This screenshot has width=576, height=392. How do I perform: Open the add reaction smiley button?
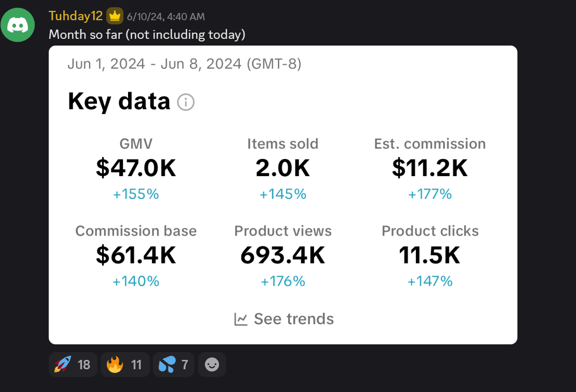click(x=212, y=365)
